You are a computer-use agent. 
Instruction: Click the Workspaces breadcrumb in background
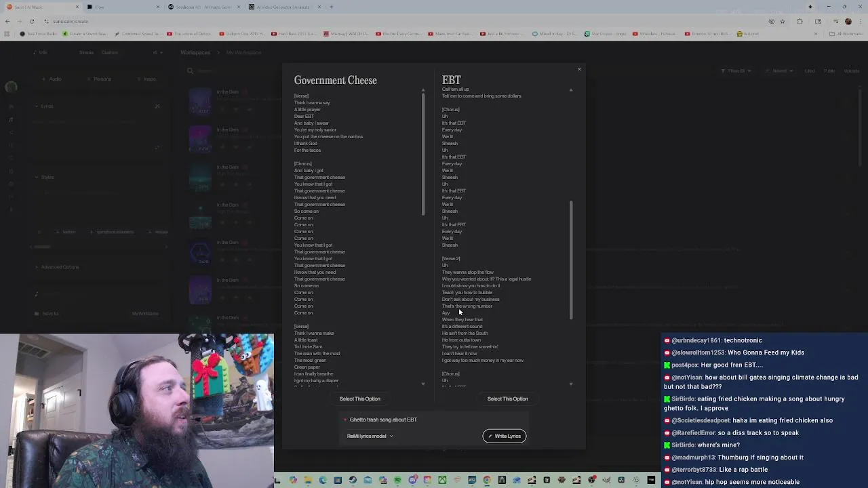pyautogui.click(x=195, y=52)
